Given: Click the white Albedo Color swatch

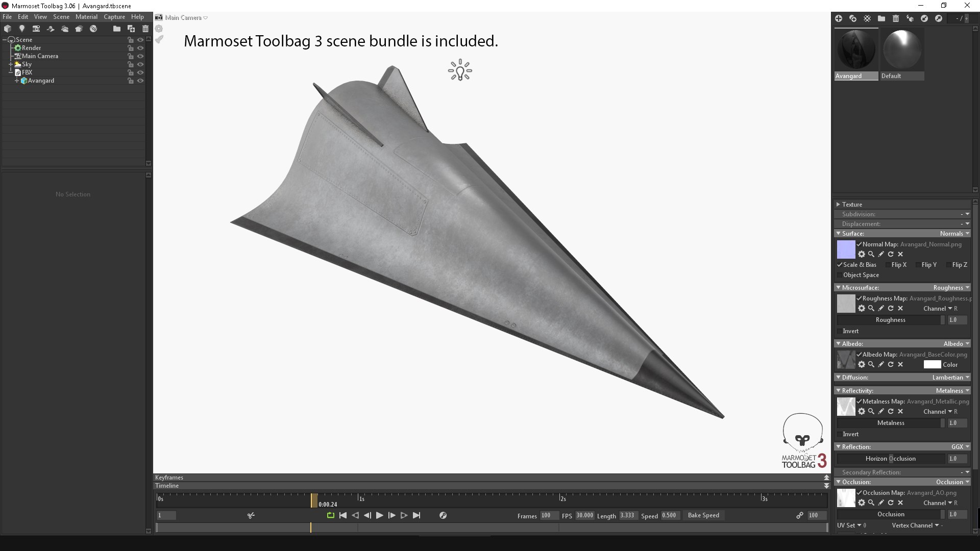Looking at the screenshot, I should click(x=932, y=364).
